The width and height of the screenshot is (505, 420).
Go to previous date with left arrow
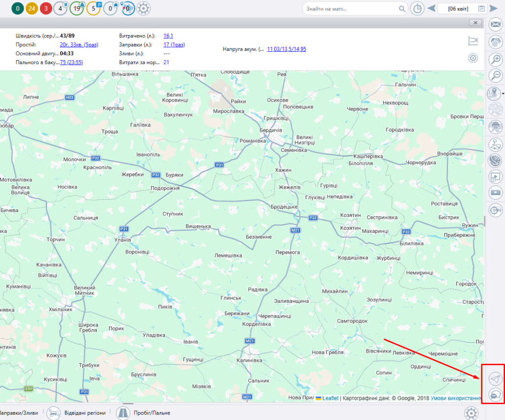[x=431, y=8]
